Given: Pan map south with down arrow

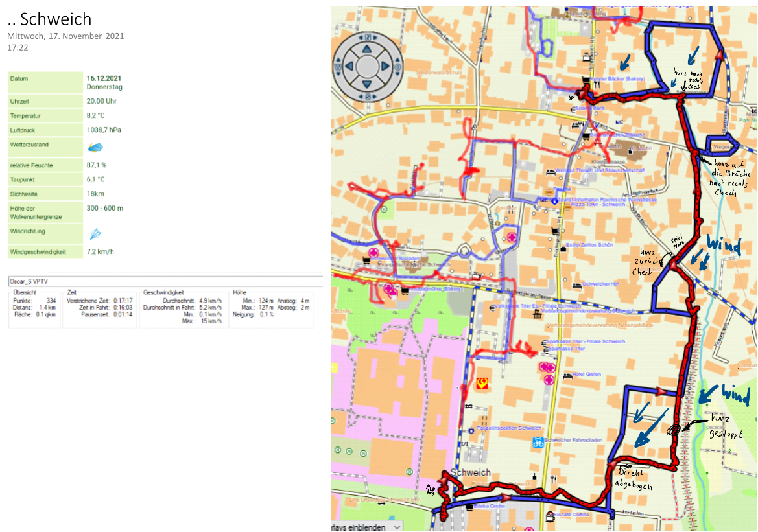Looking at the screenshot, I should point(366,84).
